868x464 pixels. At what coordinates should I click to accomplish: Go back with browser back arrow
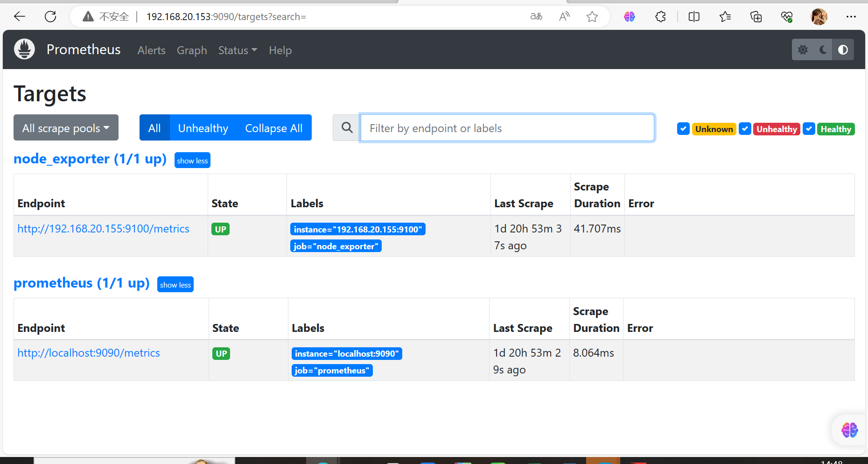[20, 17]
